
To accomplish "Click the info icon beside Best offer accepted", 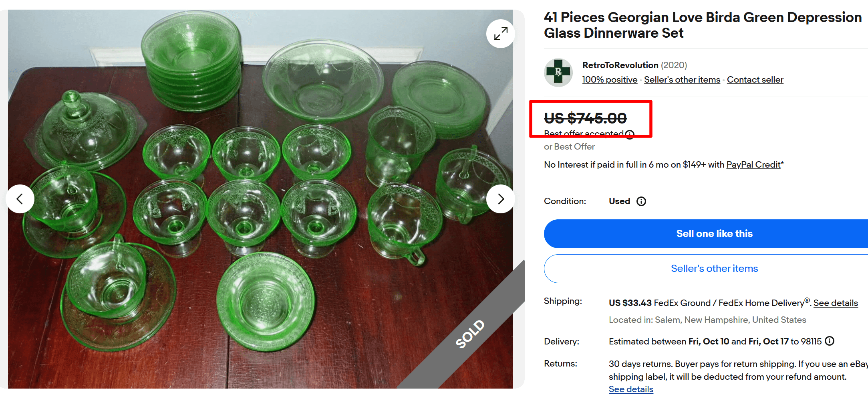I will coord(630,134).
